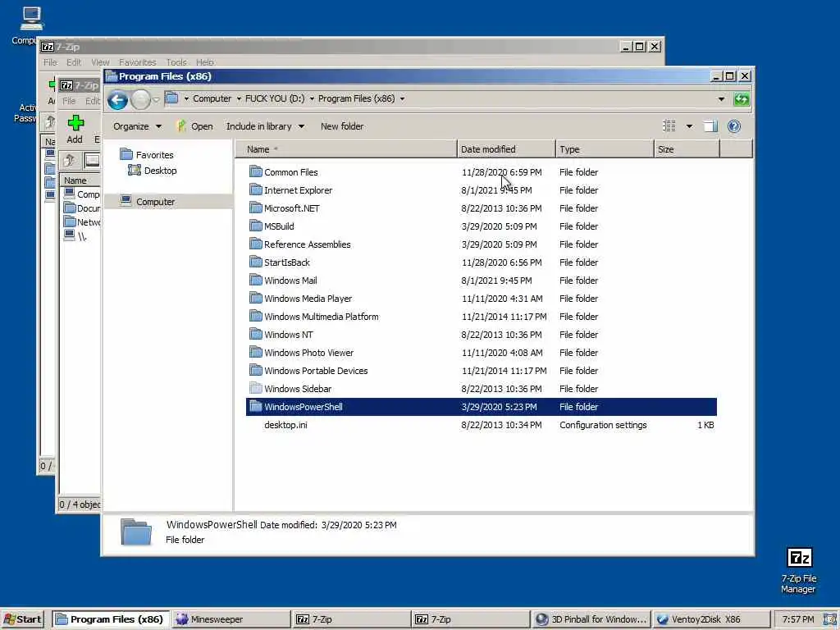Open File menu in back 7-Zip window

pos(50,62)
